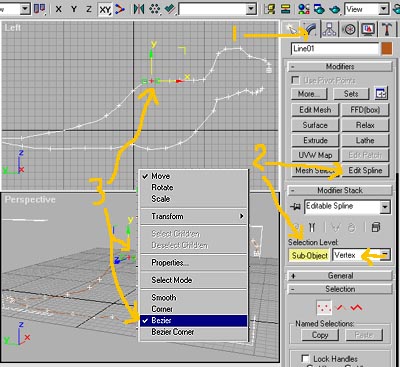
Task: Open the Track View icon
Action: [x=269, y=9]
